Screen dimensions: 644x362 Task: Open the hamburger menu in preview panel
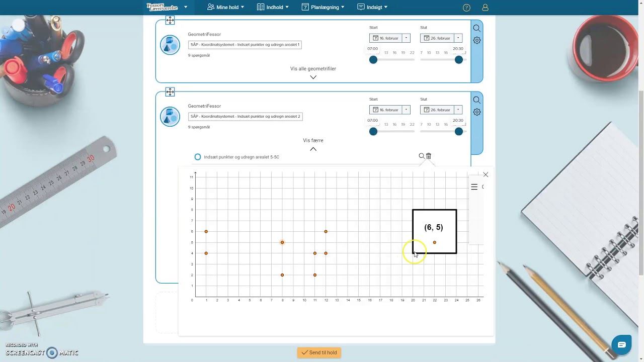coord(474,187)
